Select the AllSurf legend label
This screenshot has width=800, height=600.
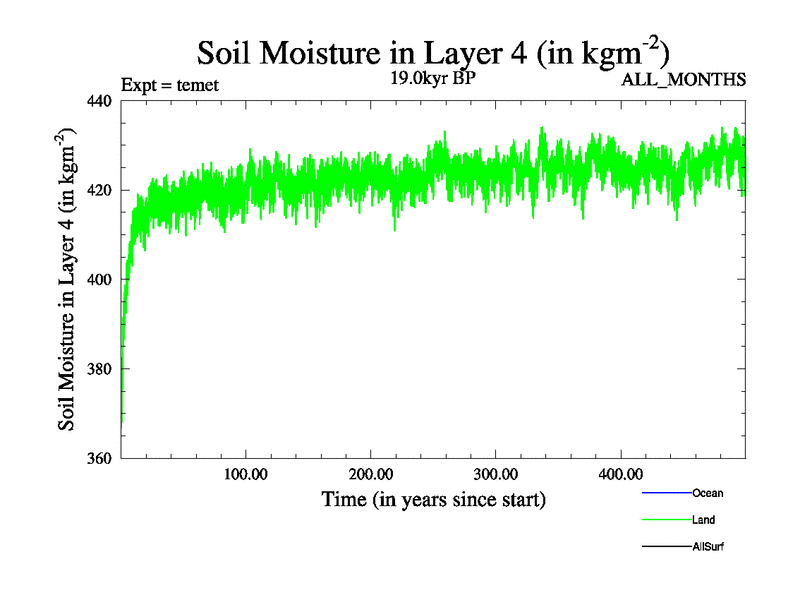pyautogui.click(x=709, y=547)
